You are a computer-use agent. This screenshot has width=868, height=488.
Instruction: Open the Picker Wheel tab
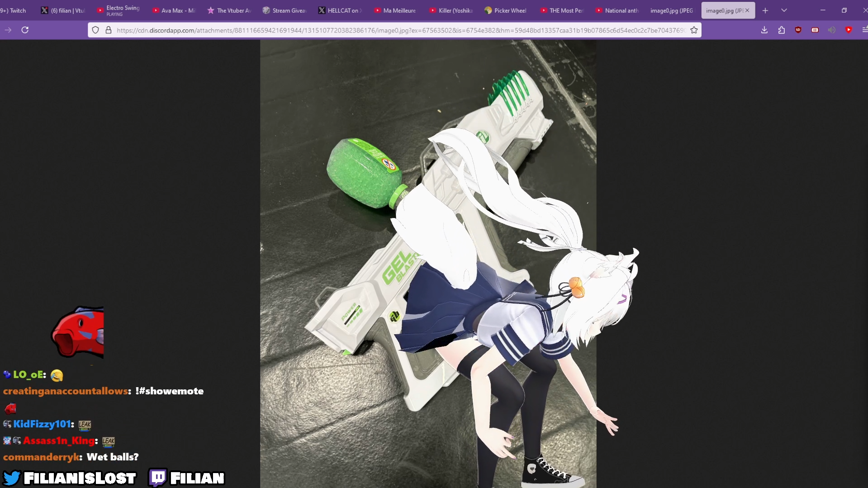tap(506, 10)
